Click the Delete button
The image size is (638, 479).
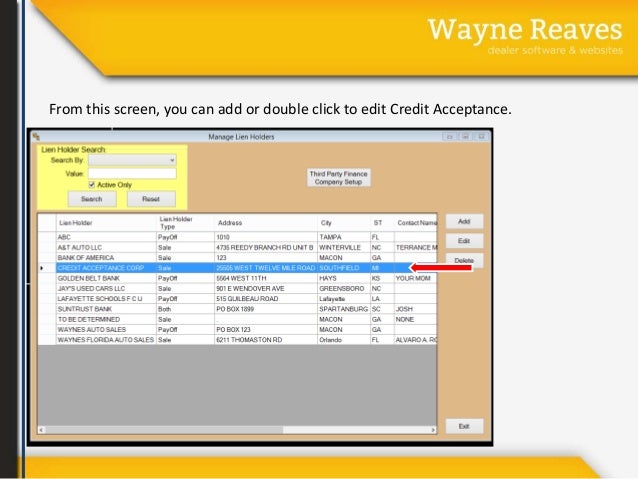[464, 260]
